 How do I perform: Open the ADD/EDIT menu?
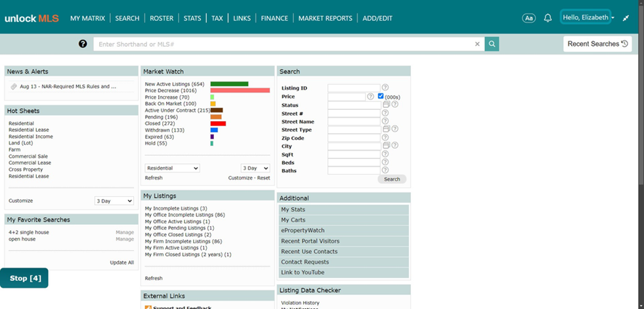click(x=377, y=18)
